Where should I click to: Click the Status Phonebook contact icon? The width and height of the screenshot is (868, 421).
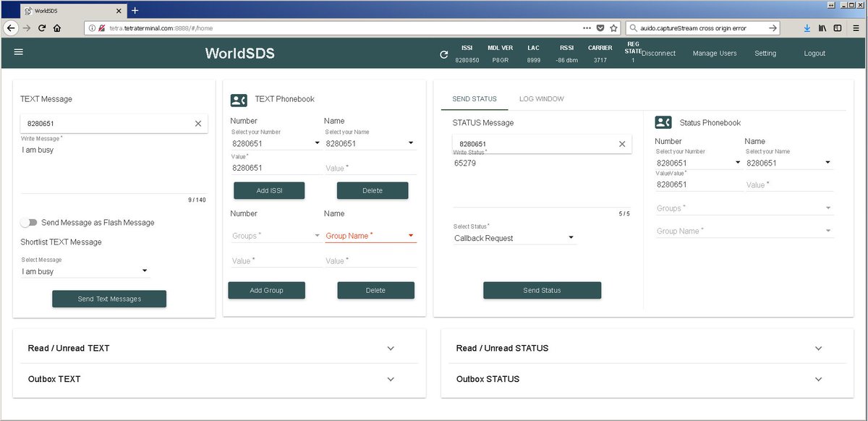pos(663,122)
